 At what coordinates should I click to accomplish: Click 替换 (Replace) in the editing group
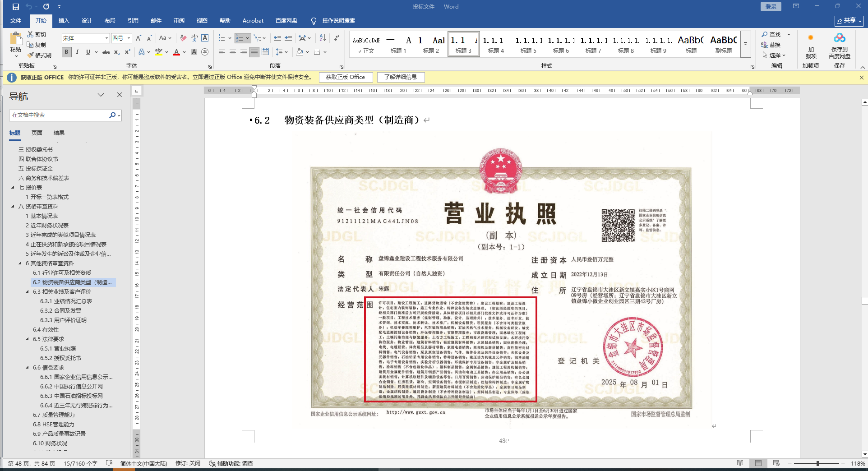771,45
